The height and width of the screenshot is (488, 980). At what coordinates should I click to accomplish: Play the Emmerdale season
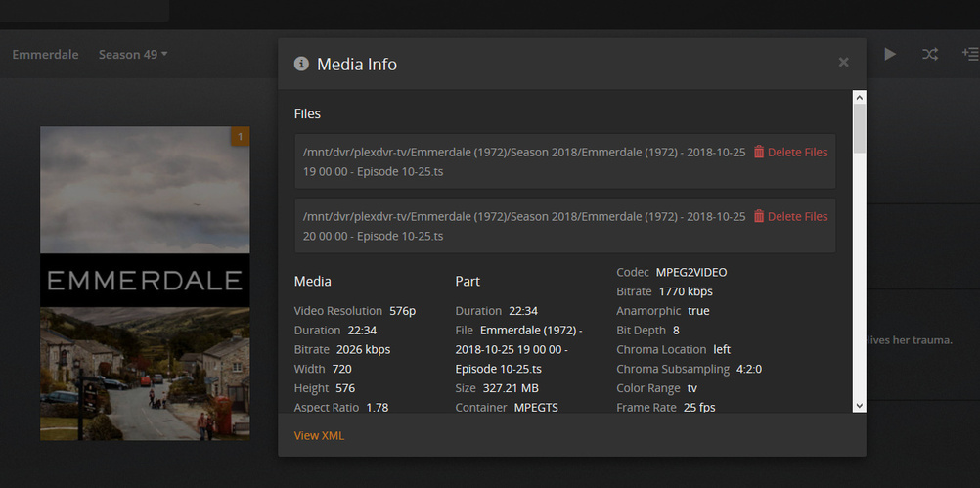pyautogui.click(x=890, y=55)
